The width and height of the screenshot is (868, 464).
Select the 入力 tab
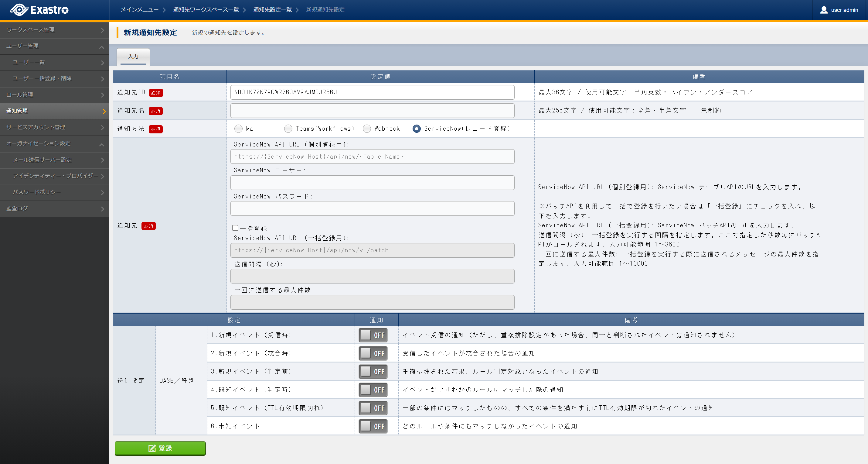133,56
